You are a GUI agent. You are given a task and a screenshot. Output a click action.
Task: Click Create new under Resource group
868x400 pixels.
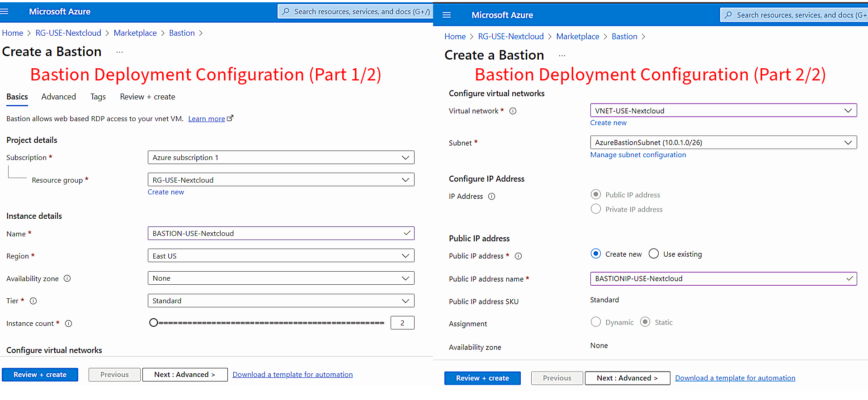[x=166, y=192]
